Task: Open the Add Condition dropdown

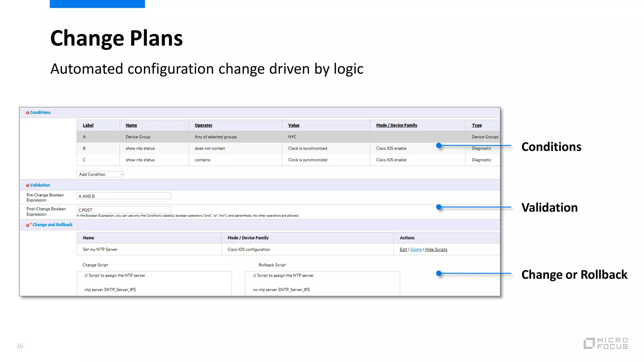Action: click(x=100, y=174)
